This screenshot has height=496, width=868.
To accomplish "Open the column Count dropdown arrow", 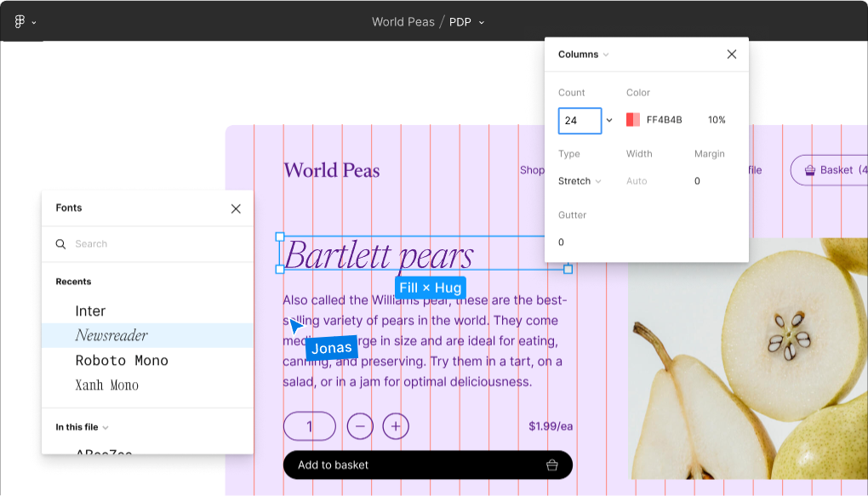I will point(609,121).
